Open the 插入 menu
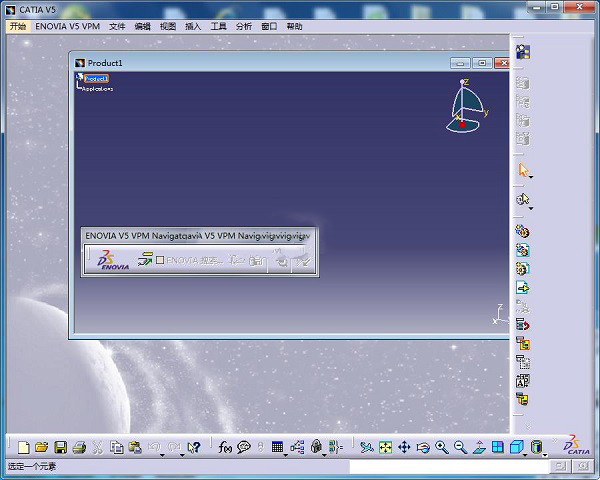 tap(193, 26)
